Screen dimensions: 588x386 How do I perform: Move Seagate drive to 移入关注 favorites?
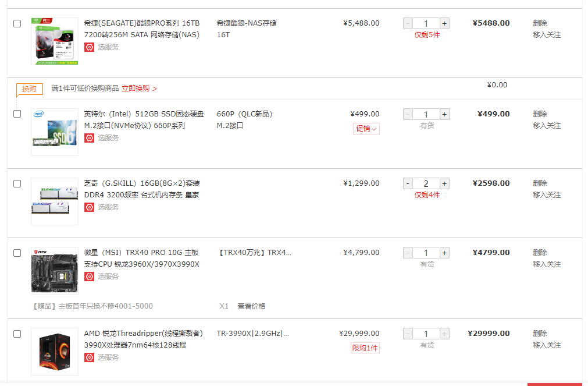(x=547, y=35)
